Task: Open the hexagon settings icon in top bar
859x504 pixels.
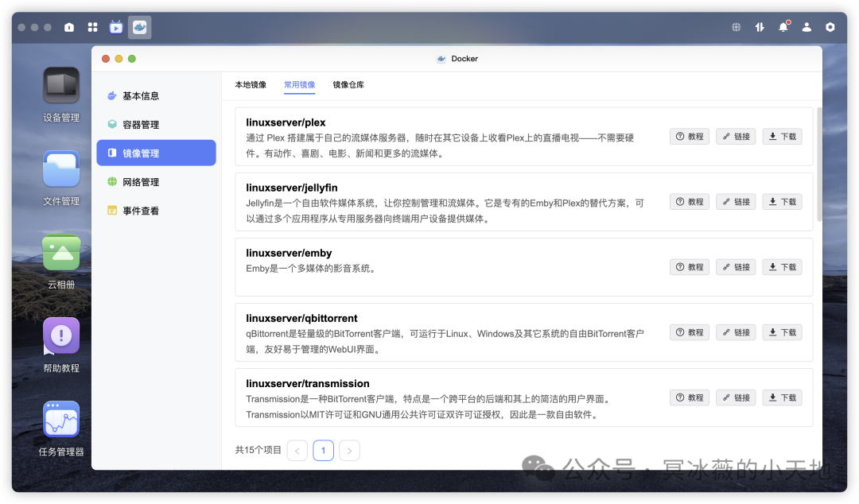Action: 830,27
